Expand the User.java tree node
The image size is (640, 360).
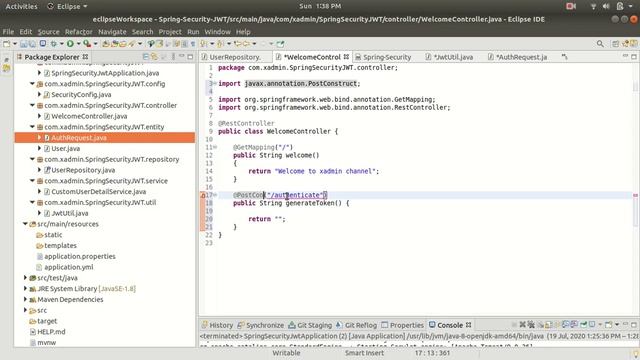coord(40,148)
